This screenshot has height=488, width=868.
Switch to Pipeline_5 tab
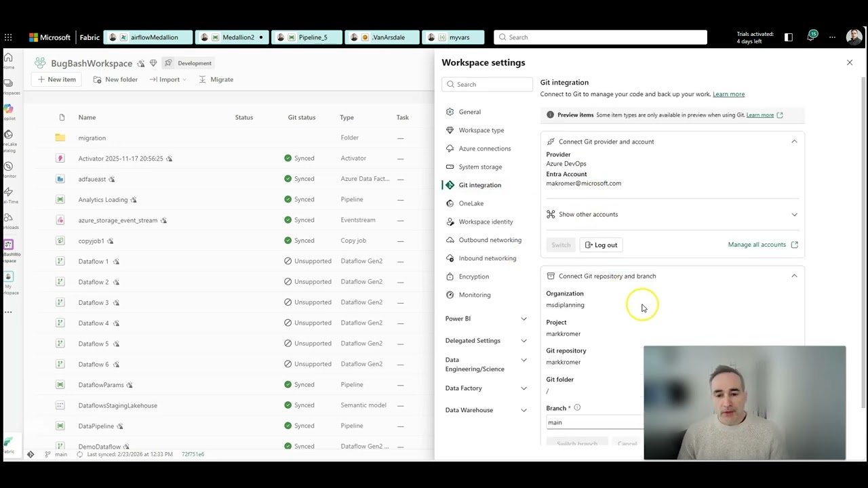pyautogui.click(x=307, y=37)
